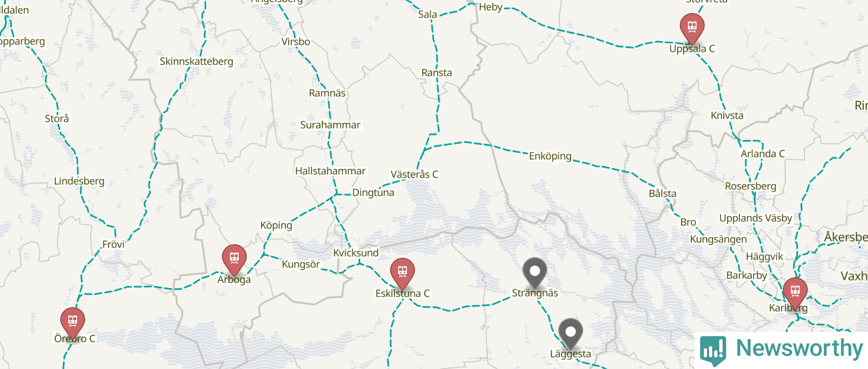The width and height of the screenshot is (868, 369).
Task: Click the gray pin marker at Strängnäs
Action: click(535, 271)
